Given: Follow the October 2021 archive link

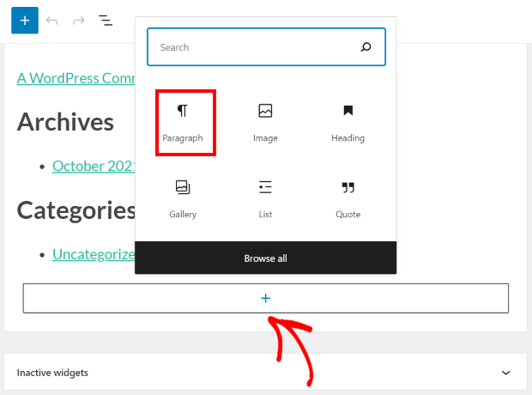Looking at the screenshot, I should [93, 166].
